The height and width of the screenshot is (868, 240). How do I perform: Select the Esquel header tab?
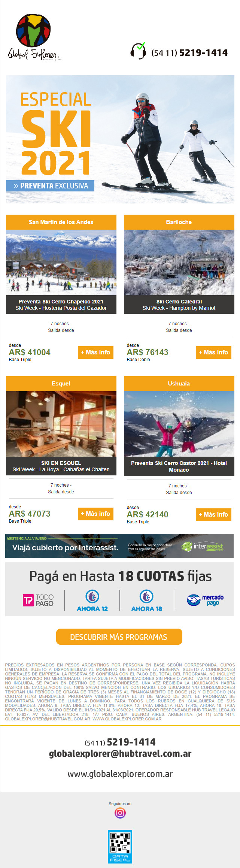pyautogui.click(x=61, y=384)
